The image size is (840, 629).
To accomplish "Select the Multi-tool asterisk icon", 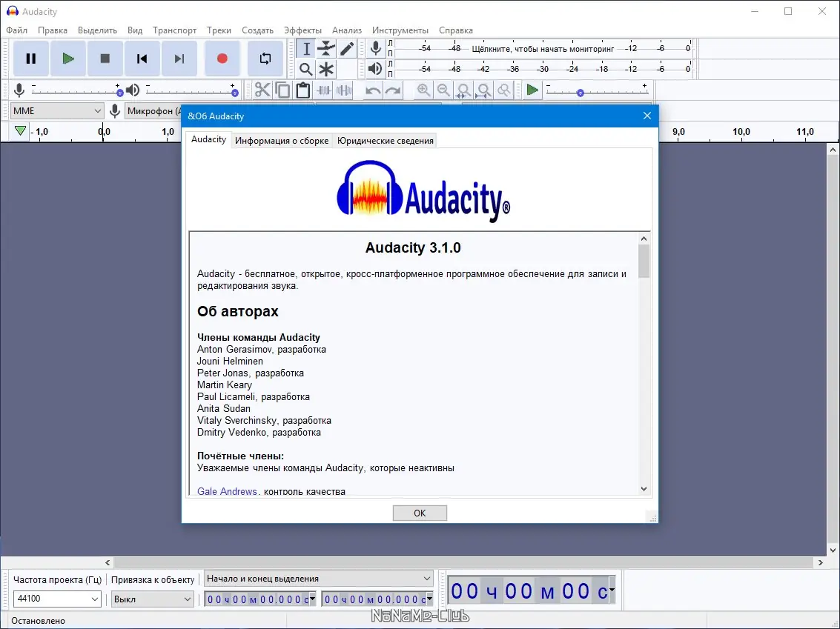I will point(326,69).
